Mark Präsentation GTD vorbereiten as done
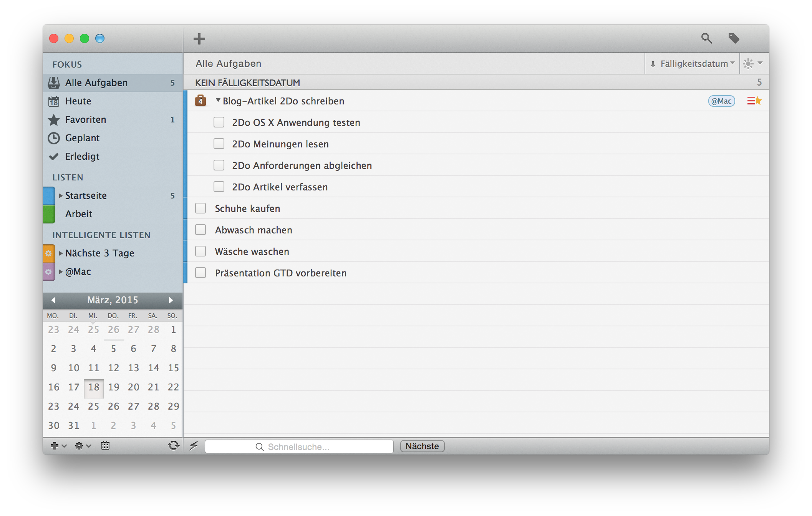The height and width of the screenshot is (516, 812). click(x=201, y=273)
